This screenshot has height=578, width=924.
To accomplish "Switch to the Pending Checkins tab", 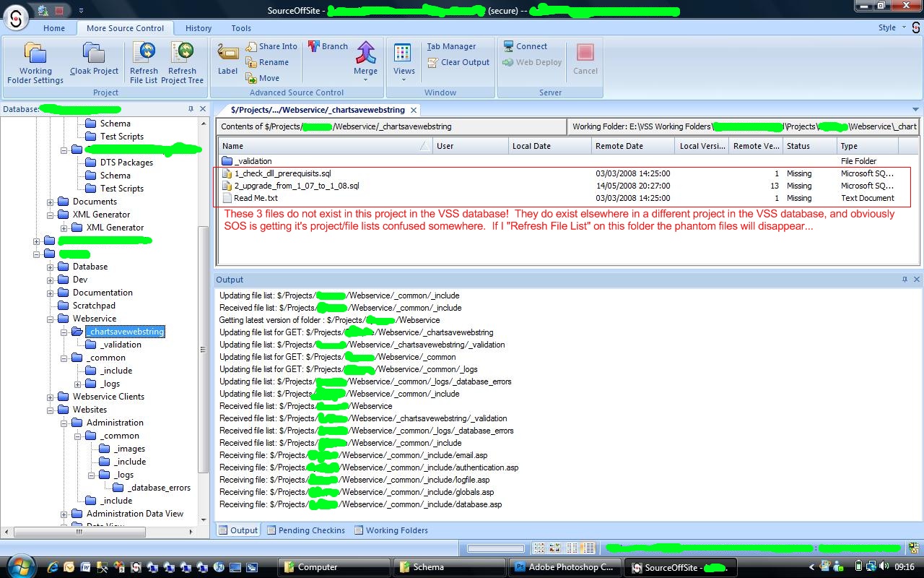I will click(x=305, y=530).
